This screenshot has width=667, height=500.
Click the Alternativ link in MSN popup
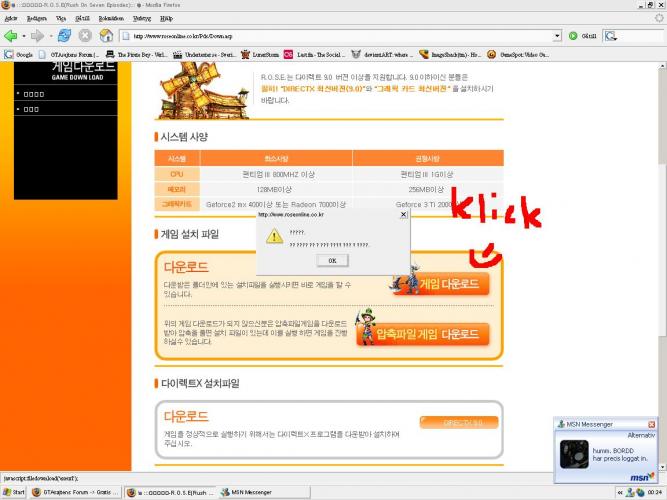coord(641,435)
